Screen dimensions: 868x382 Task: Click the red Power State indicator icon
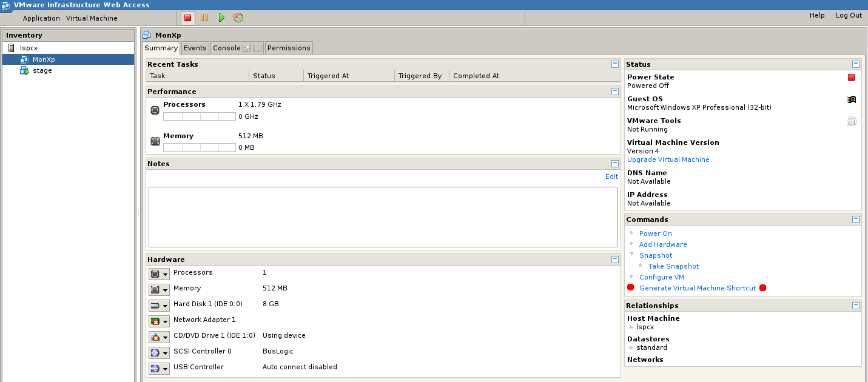(851, 77)
